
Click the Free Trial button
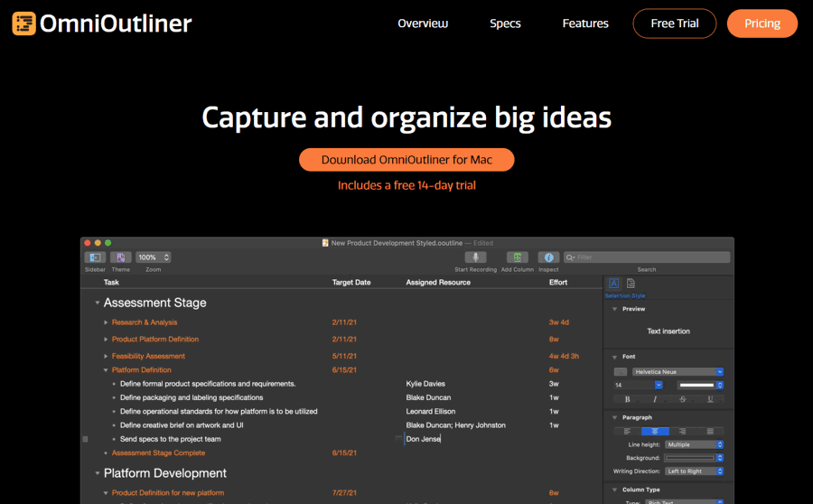point(675,23)
